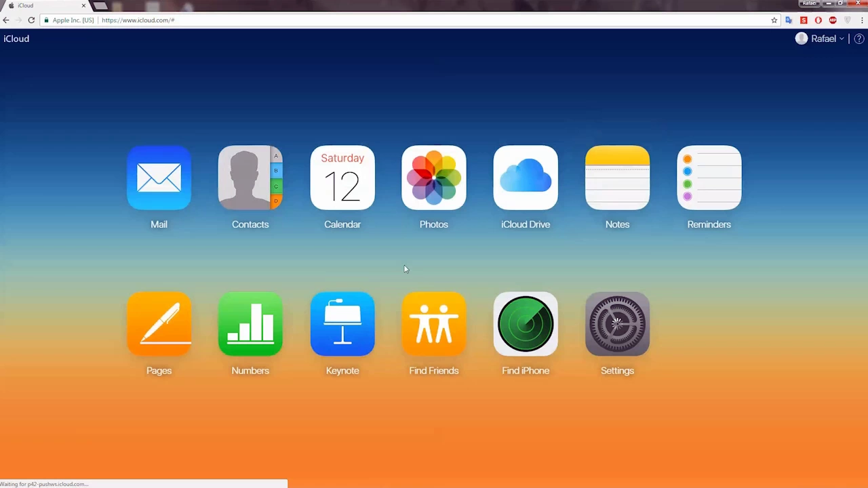
Task: Bookmark this page with the star icon
Action: pos(774,20)
